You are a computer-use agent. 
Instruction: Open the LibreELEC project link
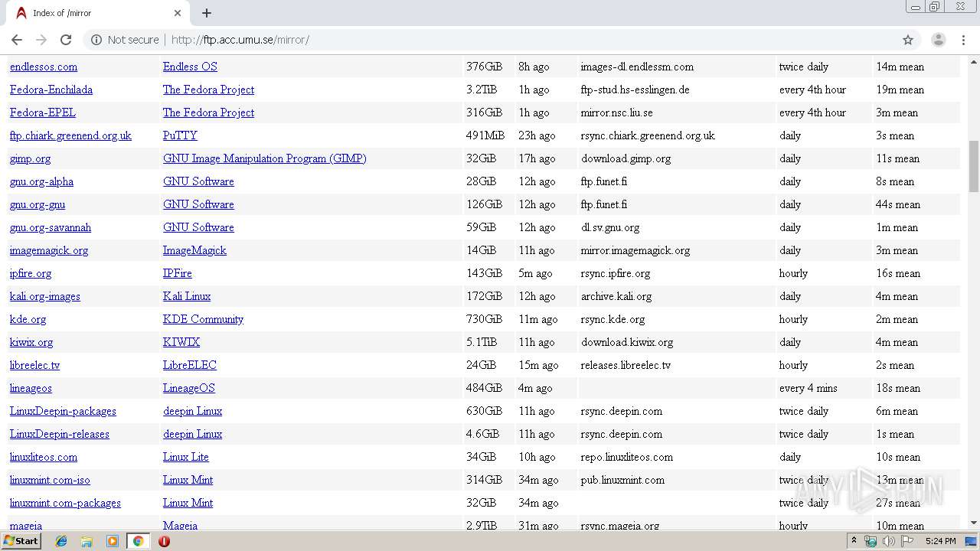190,365
